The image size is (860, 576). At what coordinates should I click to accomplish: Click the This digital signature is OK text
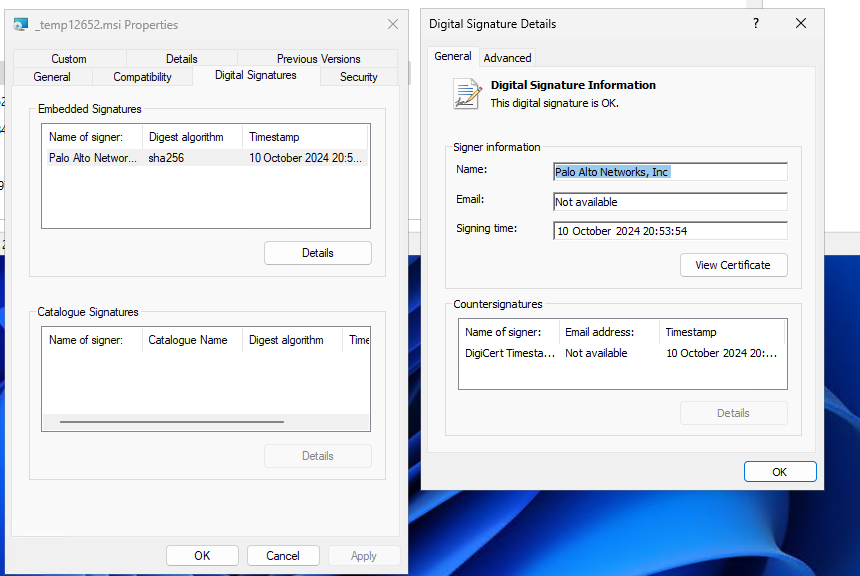(x=555, y=103)
